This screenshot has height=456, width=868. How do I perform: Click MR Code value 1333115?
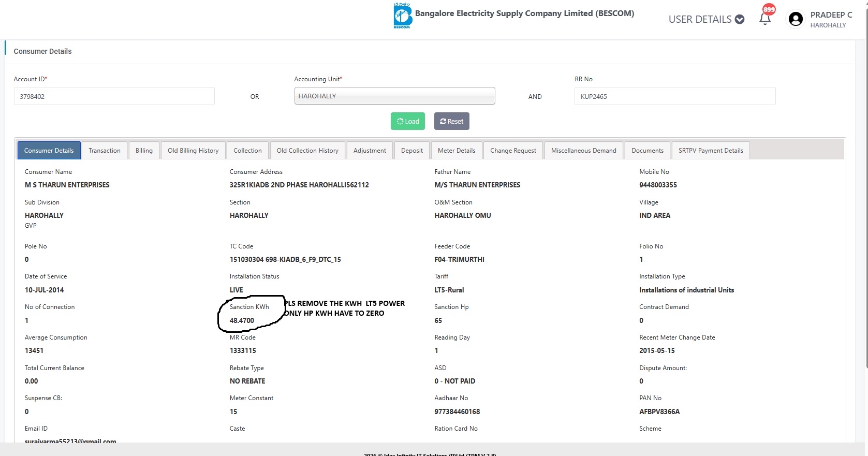pyautogui.click(x=243, y=350)
